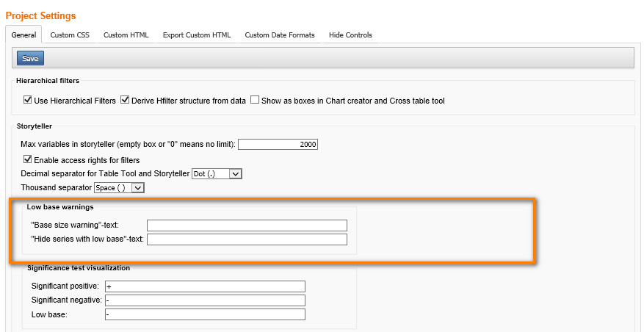Open the Custom CSS tab
The image size is (644, 332).
click(70, 35)
